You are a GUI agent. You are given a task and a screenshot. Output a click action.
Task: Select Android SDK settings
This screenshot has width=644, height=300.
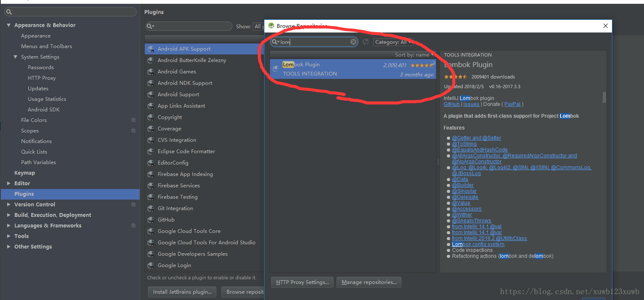44,110
